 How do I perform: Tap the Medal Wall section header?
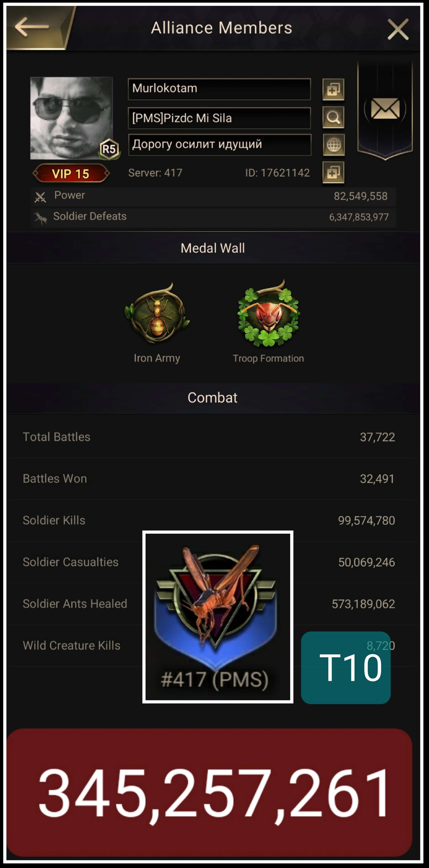point(213,248)
